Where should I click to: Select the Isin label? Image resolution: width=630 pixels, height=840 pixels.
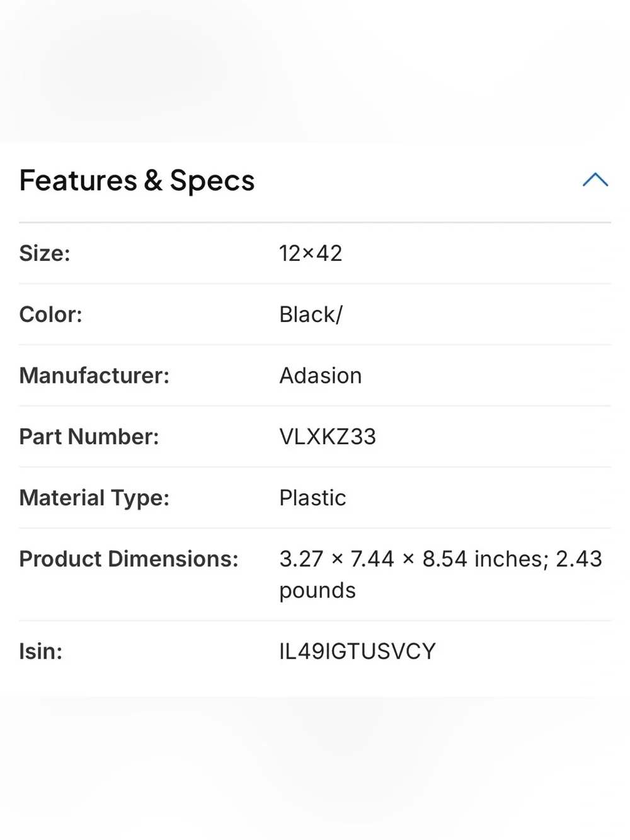click(x=41, y=652)
